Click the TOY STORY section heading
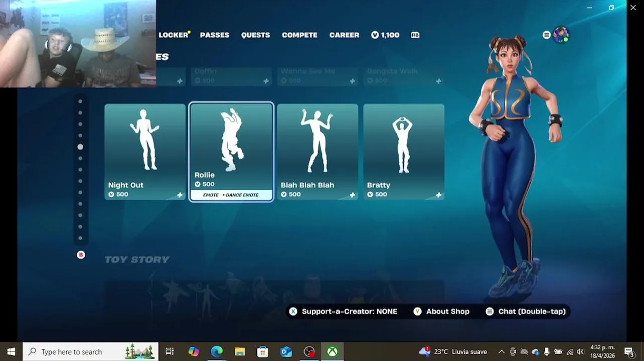The image size is (644, 361). pyautogui.click(x=137, y=259)
